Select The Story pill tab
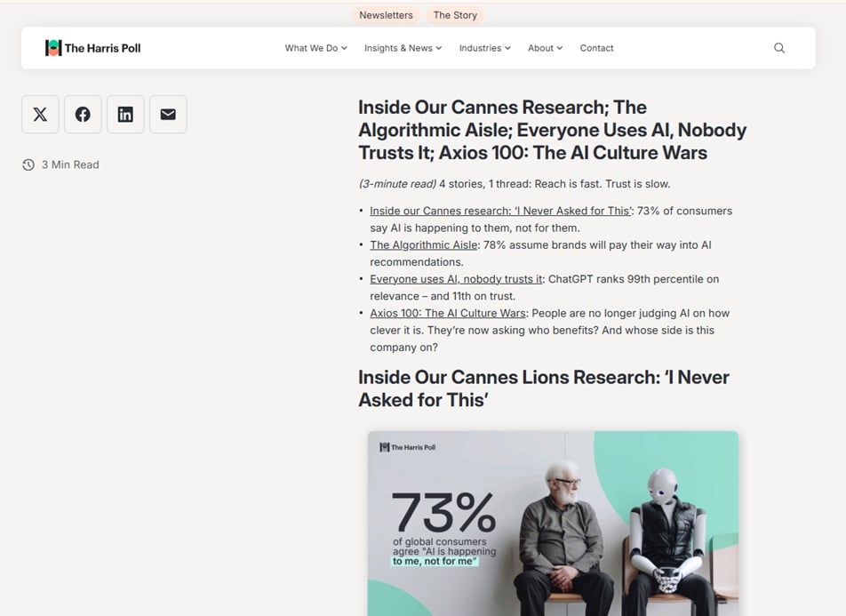This screenshot has width=846, height=616. coord(455,15)
